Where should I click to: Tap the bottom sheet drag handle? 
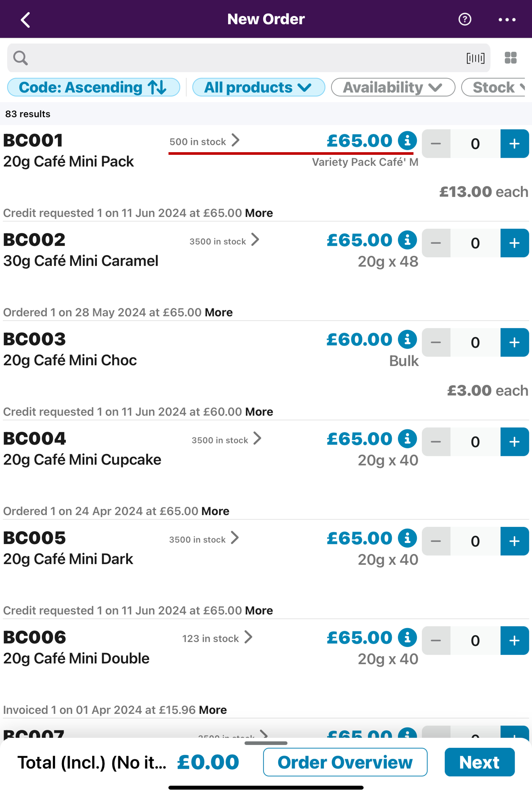[266, 743]
